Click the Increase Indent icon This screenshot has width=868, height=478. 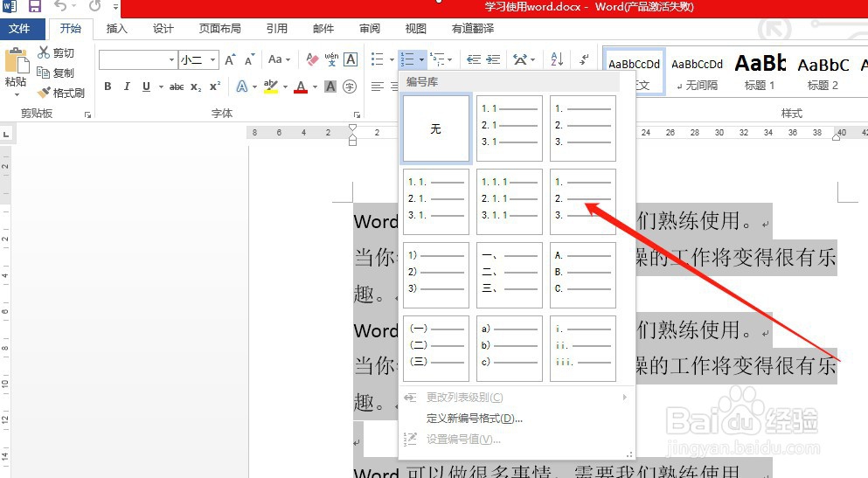click(493, 59)
